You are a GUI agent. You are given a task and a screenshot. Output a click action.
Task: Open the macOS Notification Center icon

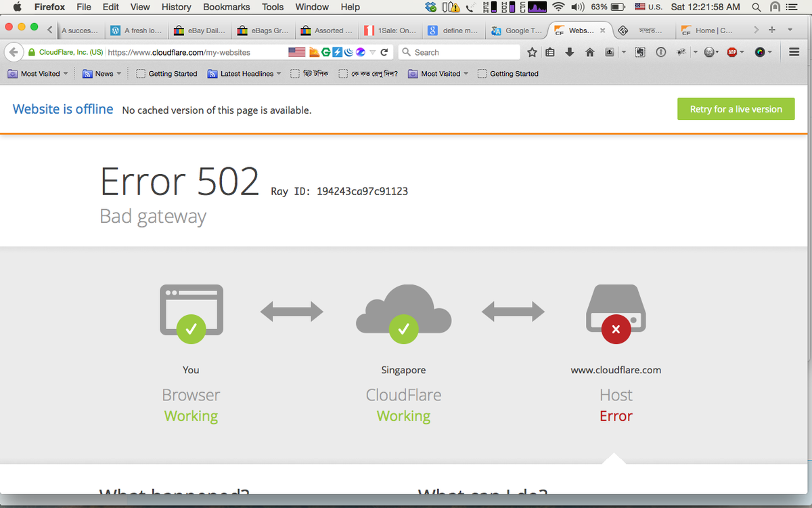(x=792, y=7)
